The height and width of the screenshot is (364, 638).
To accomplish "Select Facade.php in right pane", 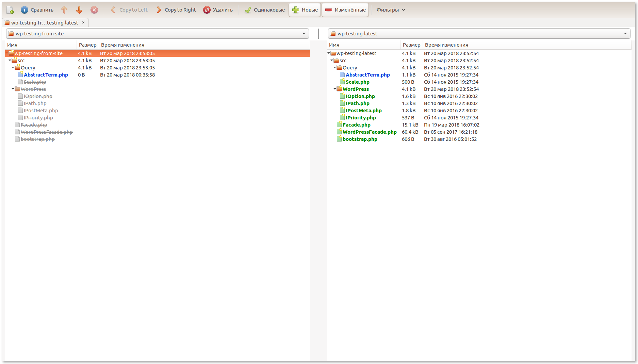I will (x=357, y=125).
